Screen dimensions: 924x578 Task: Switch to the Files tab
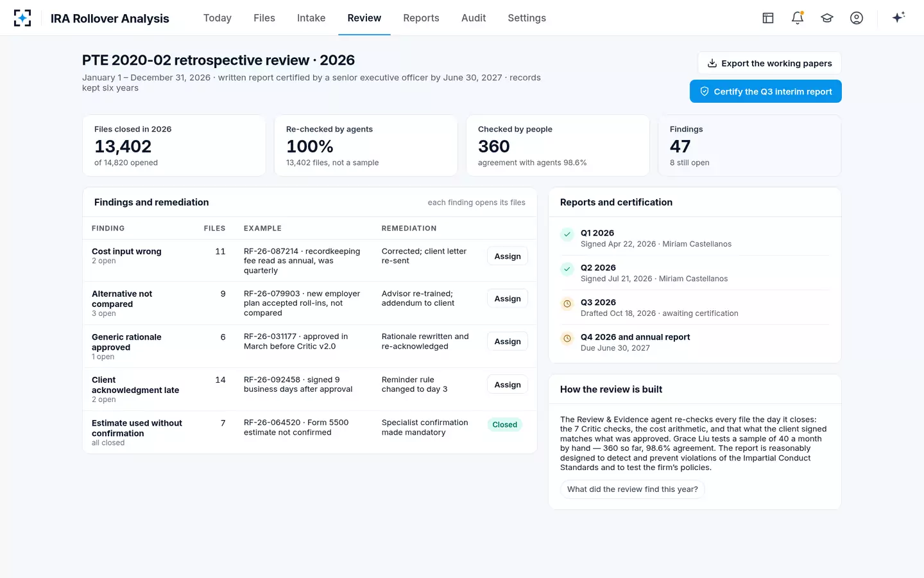(x=264, y=18)
